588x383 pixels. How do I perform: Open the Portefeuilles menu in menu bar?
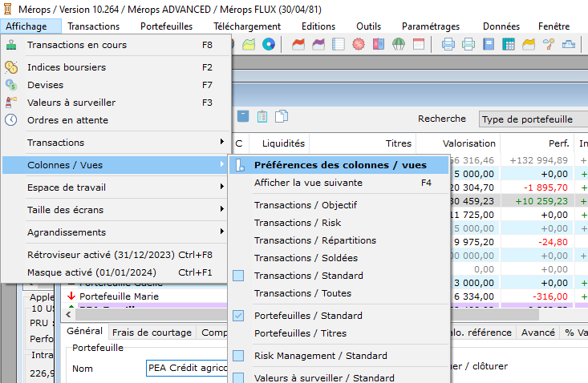[x=167, y=26]
